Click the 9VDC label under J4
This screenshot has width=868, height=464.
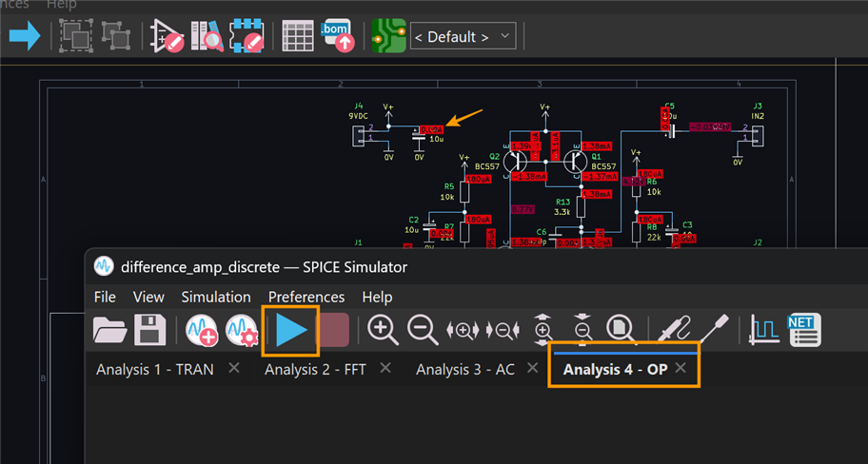(358, 116)
